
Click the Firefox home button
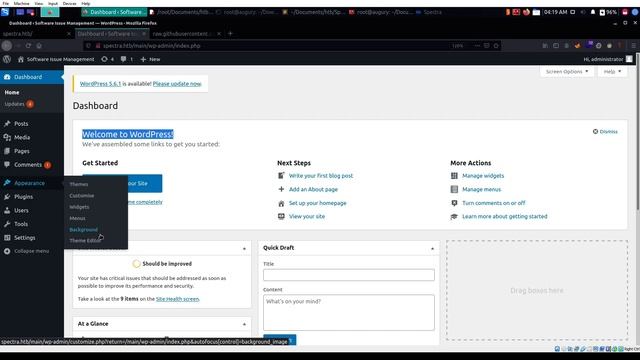pos(39,46)
